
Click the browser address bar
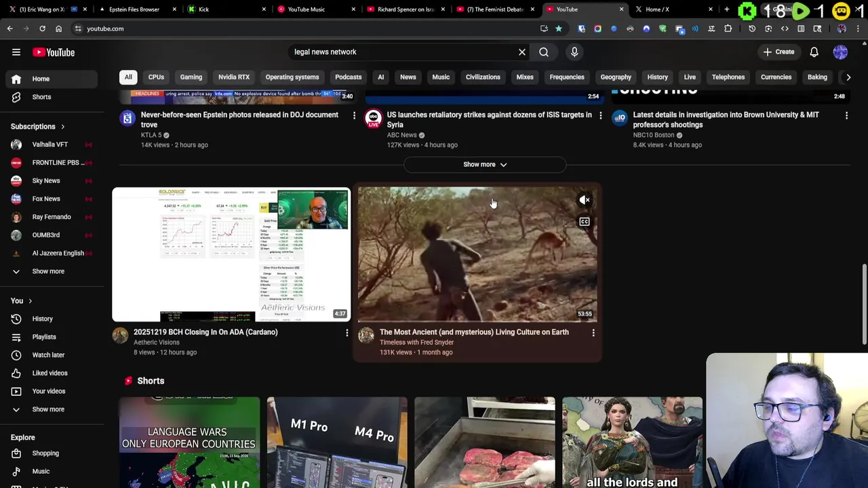click(305, 28)
